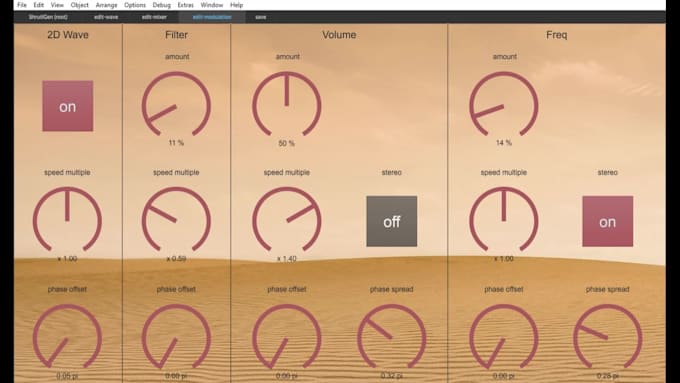Click the Filter speed value x 0.59
Image resolution: width=680 pixels, height=383 pixels.
click(176, 259)
